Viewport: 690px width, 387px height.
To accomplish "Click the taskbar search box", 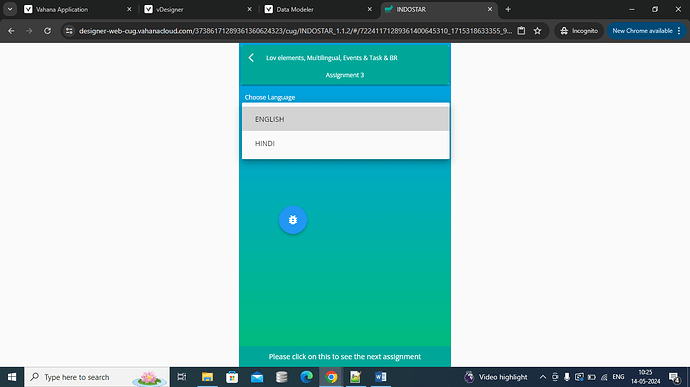I will pyautogui.click(x=97, y=377).
